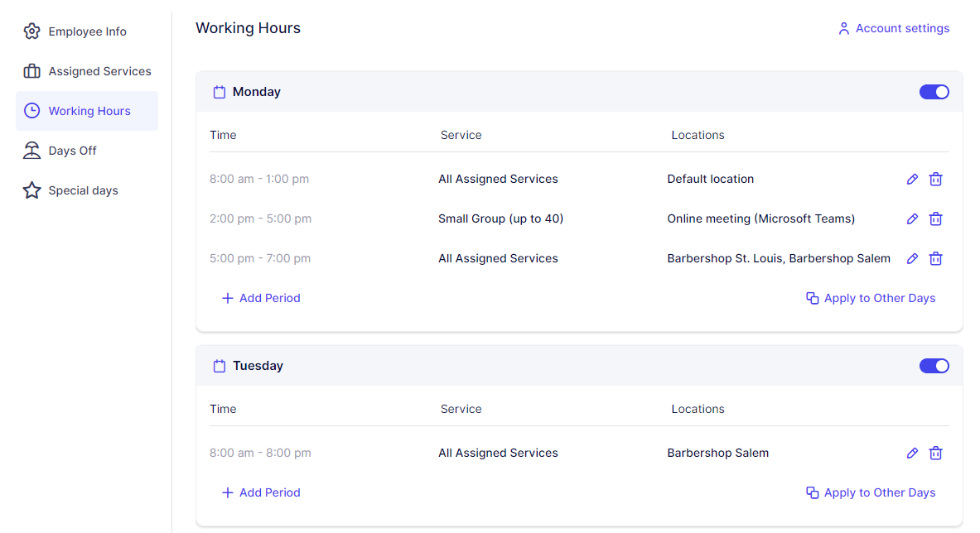Screen dimensions: 980x533
Task: Click Apply to Other Days under Monday
Action: 880,298
